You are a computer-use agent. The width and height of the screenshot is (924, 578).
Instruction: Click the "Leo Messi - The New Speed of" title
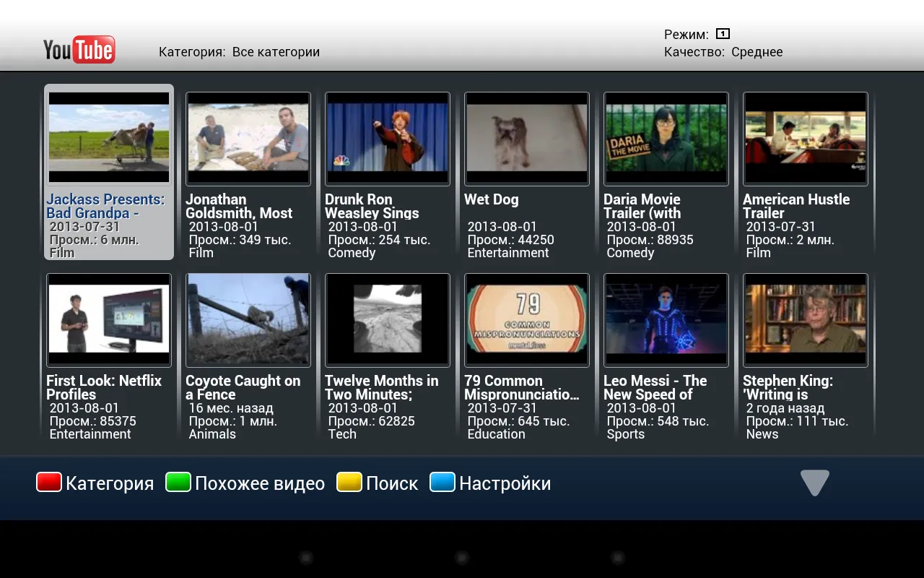pyautogui.click(x=655, y=387)
